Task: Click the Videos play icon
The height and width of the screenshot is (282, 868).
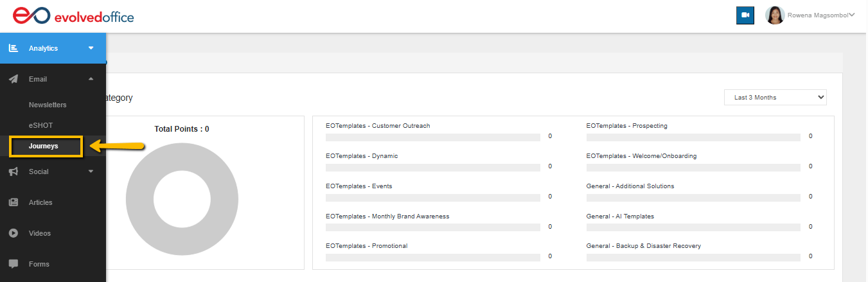Action: [13, 233]
